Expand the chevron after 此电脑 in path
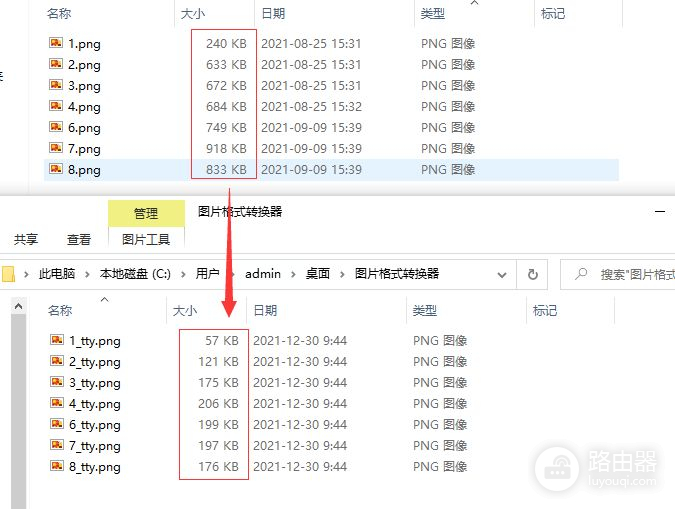This screenshot has height=509, width=675. tap(87, 274)
